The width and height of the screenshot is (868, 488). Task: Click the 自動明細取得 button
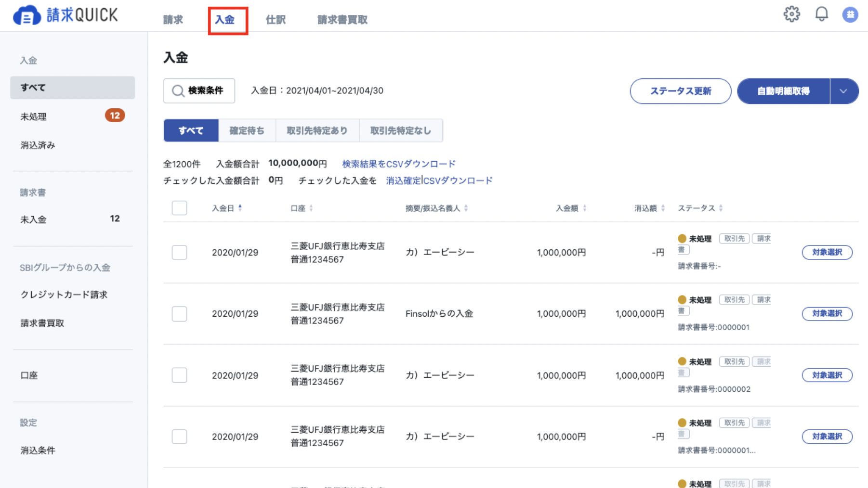(783, 91)
